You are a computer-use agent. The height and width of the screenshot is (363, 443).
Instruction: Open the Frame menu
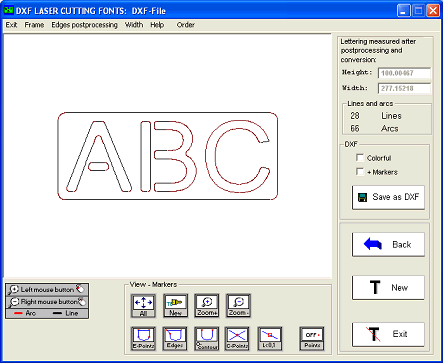pyautogui.click(x=34, y=25)
